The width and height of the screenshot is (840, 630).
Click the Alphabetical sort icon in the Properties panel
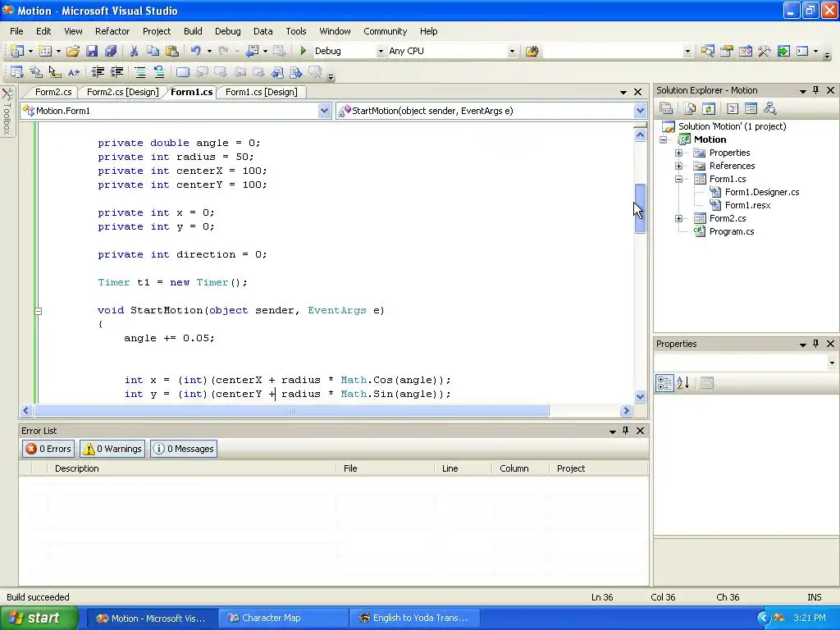(683, 382)
